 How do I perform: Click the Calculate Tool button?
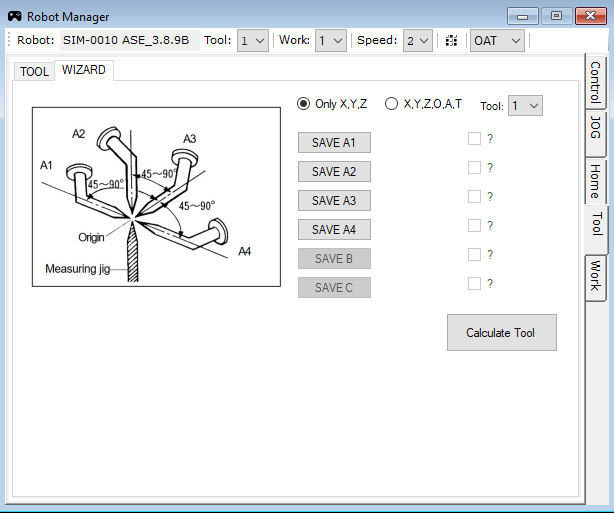(x=502, y=332)
